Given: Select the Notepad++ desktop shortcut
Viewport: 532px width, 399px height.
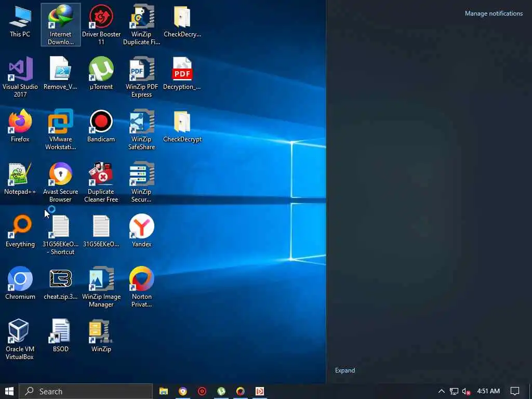Looking at the screenshot, I should click(20, 179).
